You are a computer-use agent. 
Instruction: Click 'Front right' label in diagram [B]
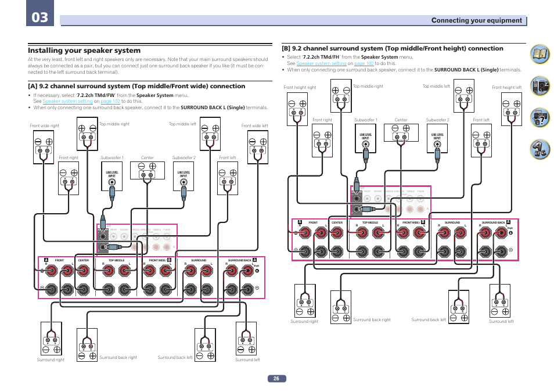pos(322,120)
